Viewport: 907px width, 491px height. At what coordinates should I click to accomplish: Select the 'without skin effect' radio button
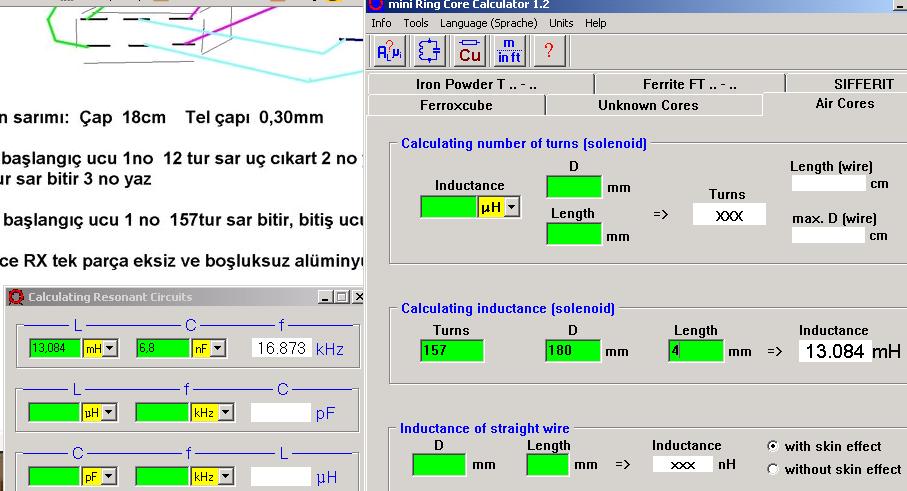(x=773, y=469)
